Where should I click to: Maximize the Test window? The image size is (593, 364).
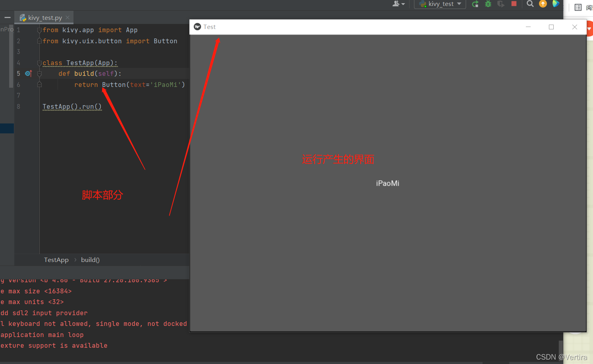(x=551, y=27)
